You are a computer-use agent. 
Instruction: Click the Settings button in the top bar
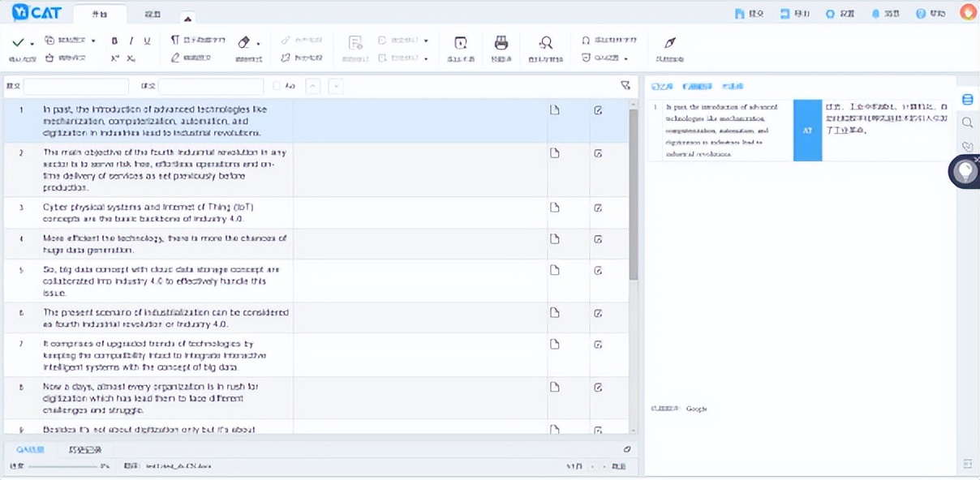840,14
